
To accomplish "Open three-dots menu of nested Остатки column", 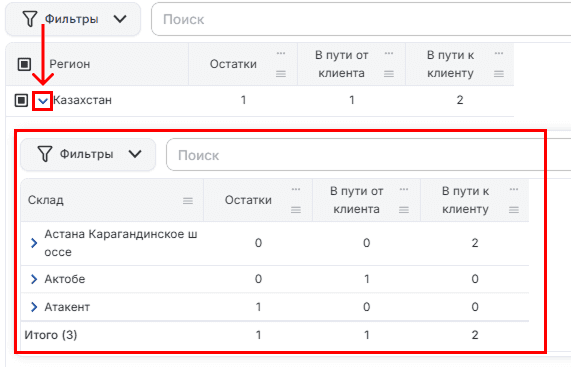I will 296,189.
